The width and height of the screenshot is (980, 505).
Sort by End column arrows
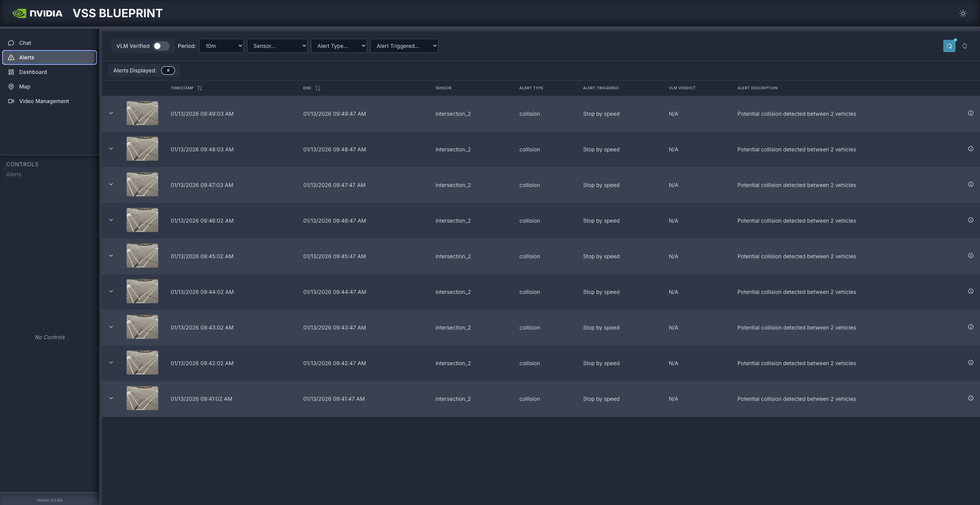(x=317, y=88)
